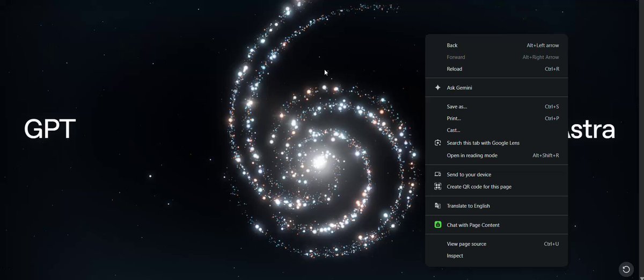Click the Gemini sparkle icon
Screen dimensions: 644x280
pyautogui.click(x=437, y=88)
